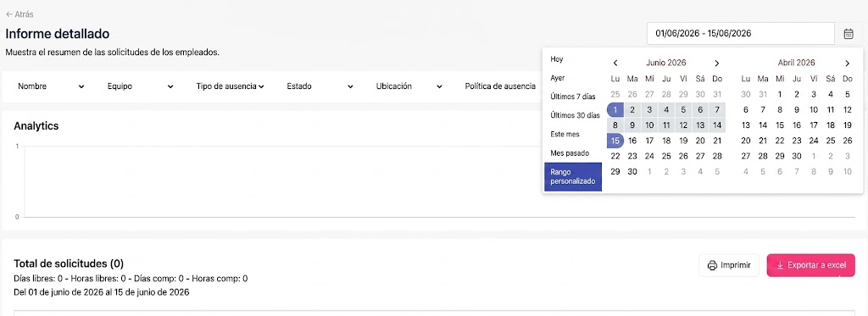
Task: Select highlighted day 15 in Junio 2026
Action: 615,141
